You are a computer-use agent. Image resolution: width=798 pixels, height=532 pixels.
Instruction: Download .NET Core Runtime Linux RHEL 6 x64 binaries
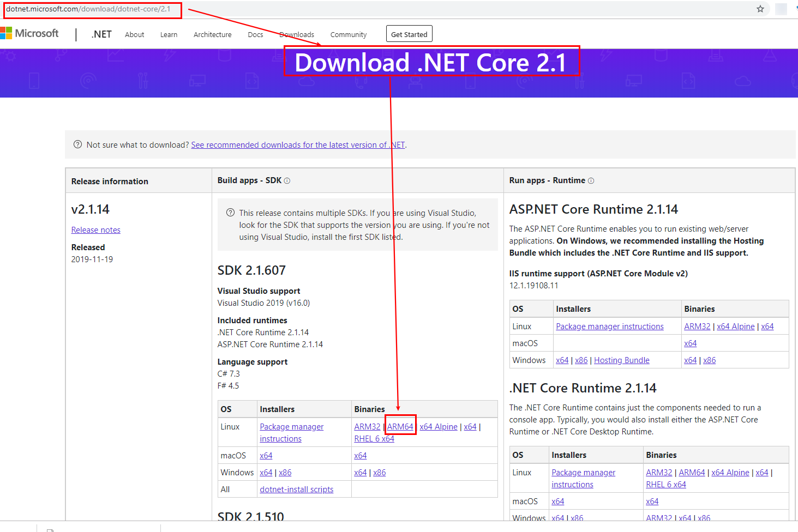pos(666,485)
